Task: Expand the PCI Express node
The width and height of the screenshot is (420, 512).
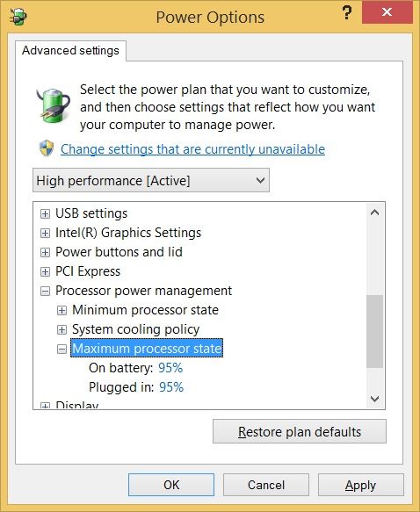Action: [45, 271]
